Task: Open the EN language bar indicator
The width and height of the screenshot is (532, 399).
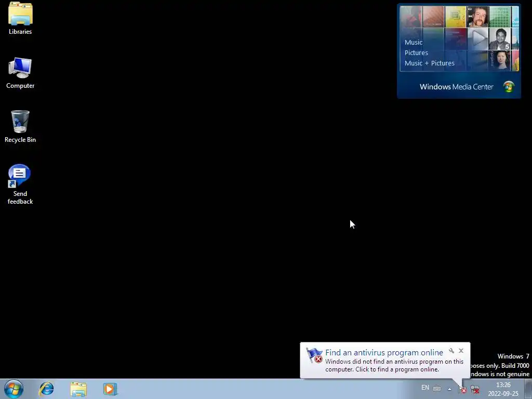Action: point(425,388)
